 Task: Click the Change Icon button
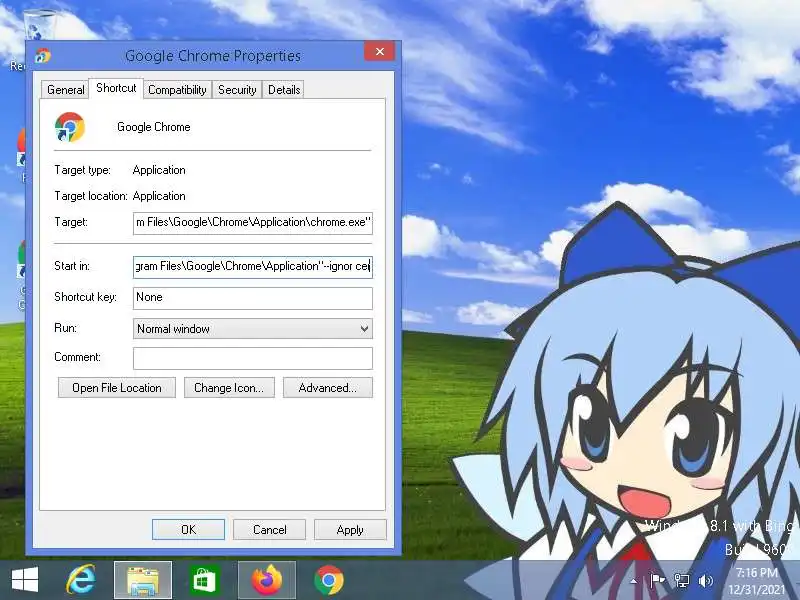coord(229,388)
